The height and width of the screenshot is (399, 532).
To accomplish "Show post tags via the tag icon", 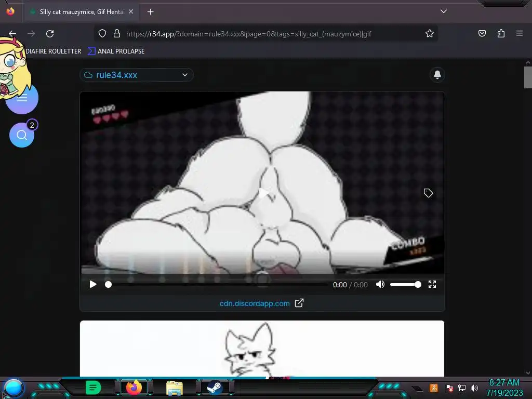I will [428, 193].
